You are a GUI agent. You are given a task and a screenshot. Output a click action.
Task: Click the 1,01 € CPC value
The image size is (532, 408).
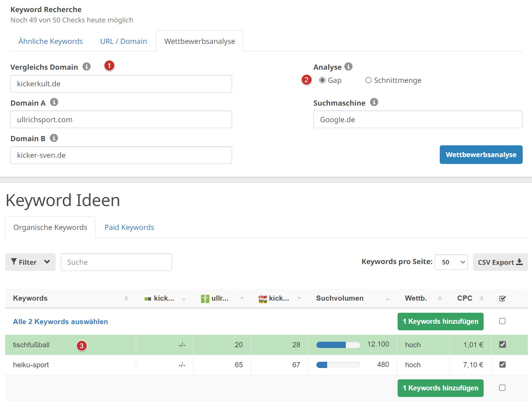click(473, 344)
